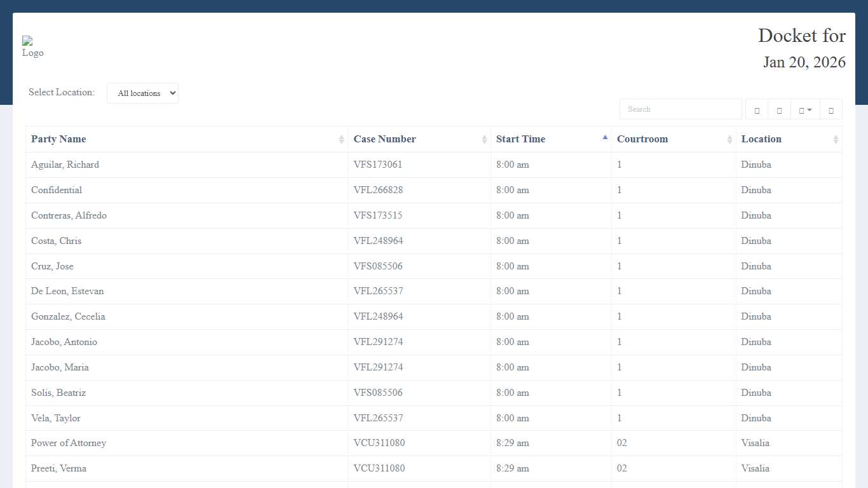Viewport: 868px width, 488px height.
Task: Click the toolbar button directly beside the Search field
Action: coord(756,109)
